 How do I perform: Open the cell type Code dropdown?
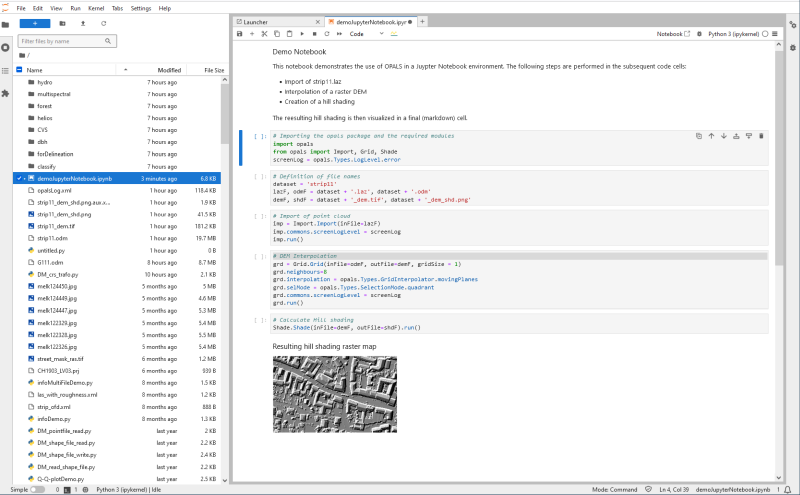pyautogui.click(x=364, y=34)
